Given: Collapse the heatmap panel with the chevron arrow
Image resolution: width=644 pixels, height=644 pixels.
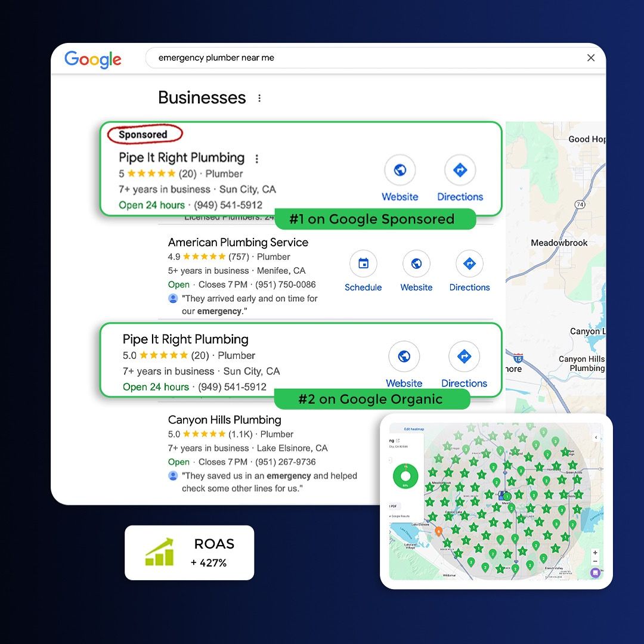Looking at the screenshot, I should coord(596,438).
